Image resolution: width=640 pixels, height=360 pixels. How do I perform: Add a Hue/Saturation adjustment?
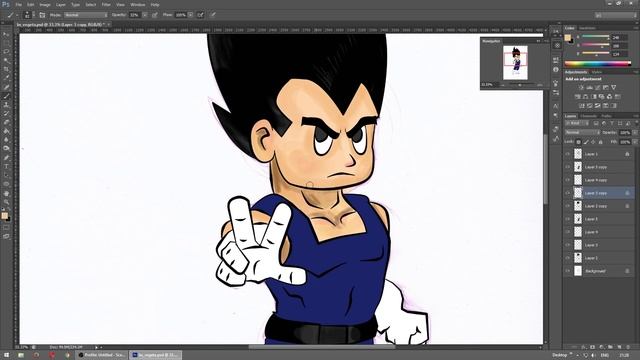click(x=577, y=97)
